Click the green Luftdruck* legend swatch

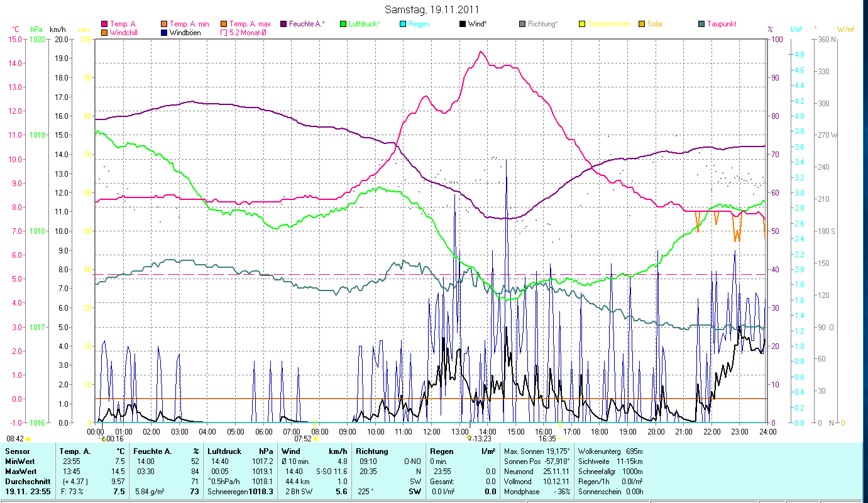coord(343,24)
